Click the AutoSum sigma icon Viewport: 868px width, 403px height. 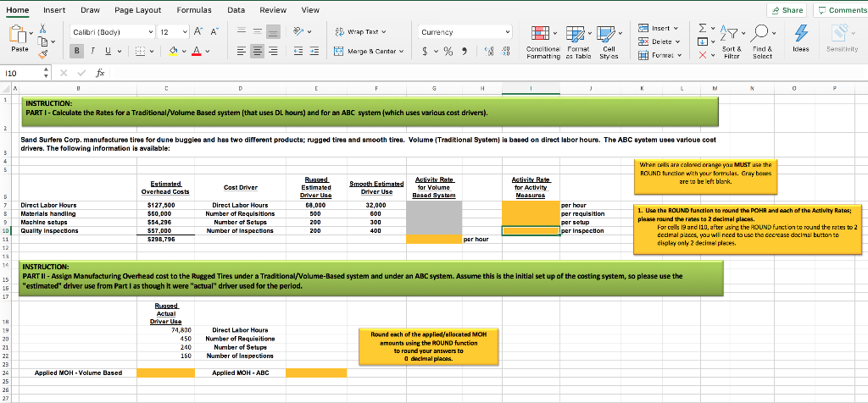701,29
